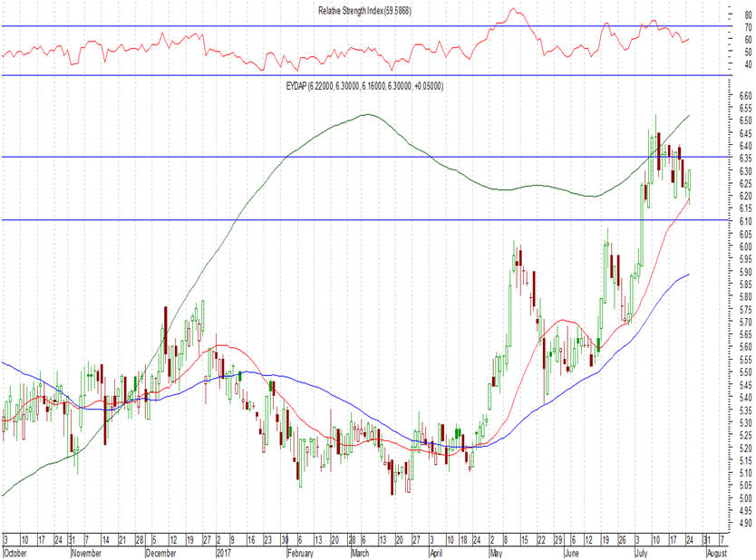Click the 2017 year label
756x560 pixels.
click(223, 554)
